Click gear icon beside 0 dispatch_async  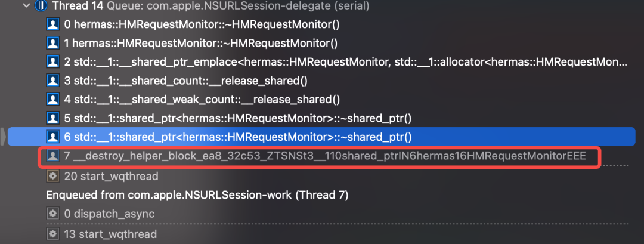tap(53, 214)
